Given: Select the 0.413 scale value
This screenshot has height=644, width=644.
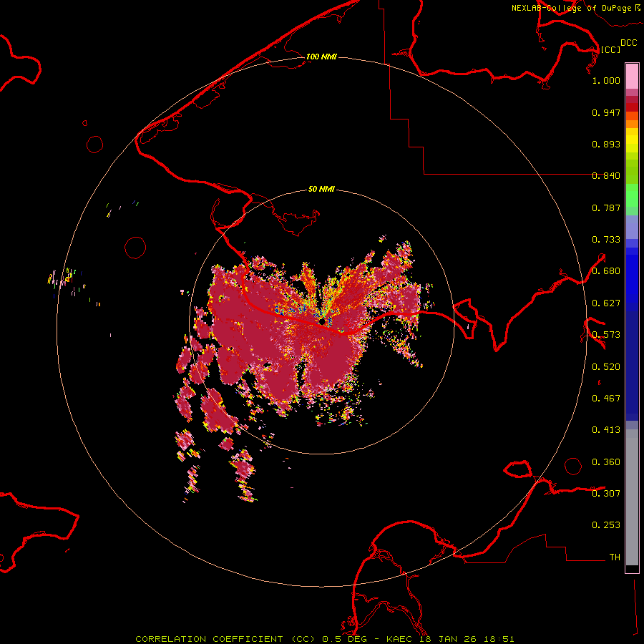Looking at the screenshot, I should click(606, 430).
